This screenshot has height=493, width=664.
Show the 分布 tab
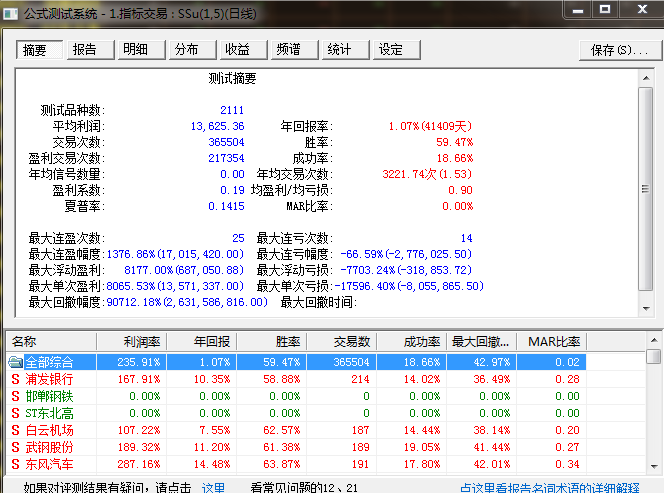point(187,50)
